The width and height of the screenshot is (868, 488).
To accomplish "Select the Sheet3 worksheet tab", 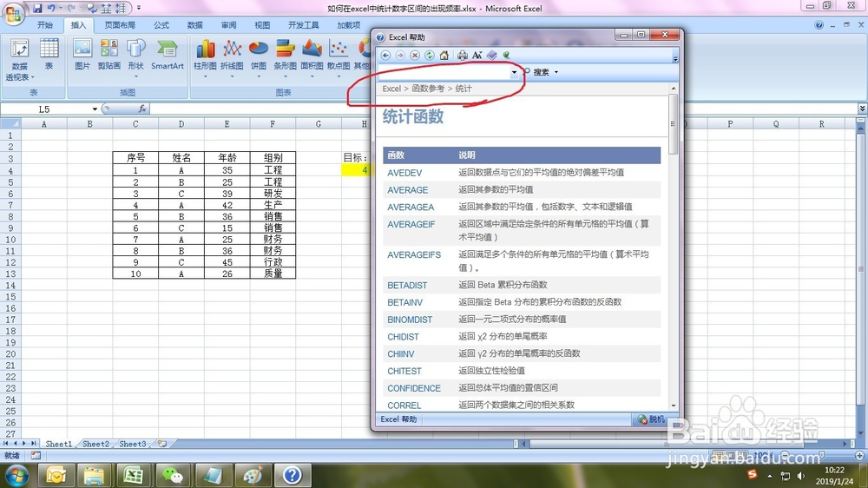I will tap(132, 444).
